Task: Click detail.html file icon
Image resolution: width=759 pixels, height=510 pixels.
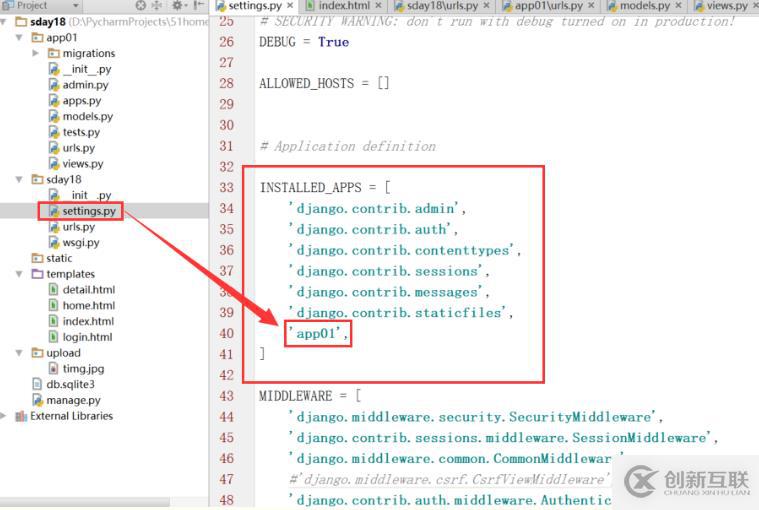Action: point(54,289)
